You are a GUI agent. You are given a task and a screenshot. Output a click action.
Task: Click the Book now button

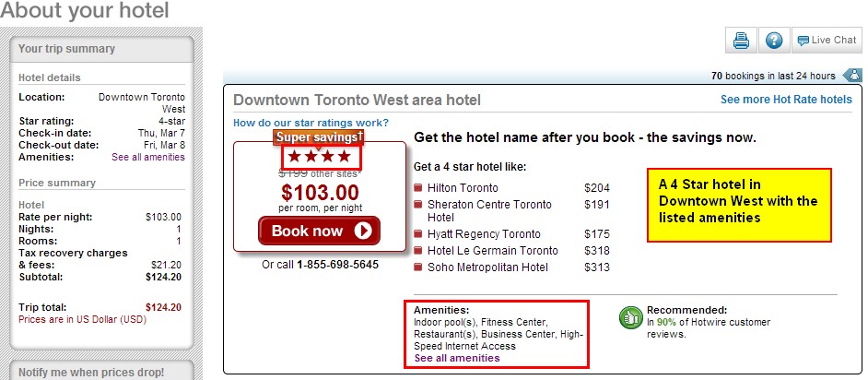point(320,231)
